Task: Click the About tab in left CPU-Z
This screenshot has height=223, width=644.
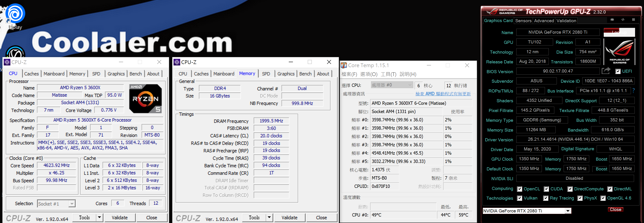Action: click(153, 74)
